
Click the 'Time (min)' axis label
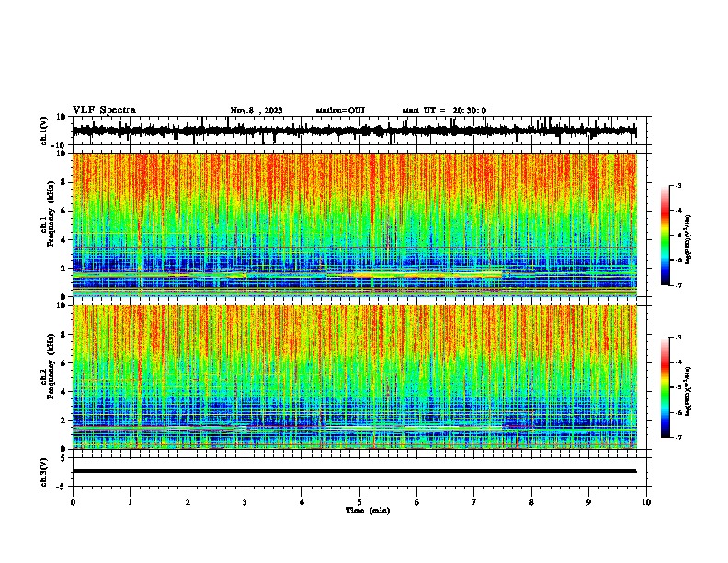[368, 511]
